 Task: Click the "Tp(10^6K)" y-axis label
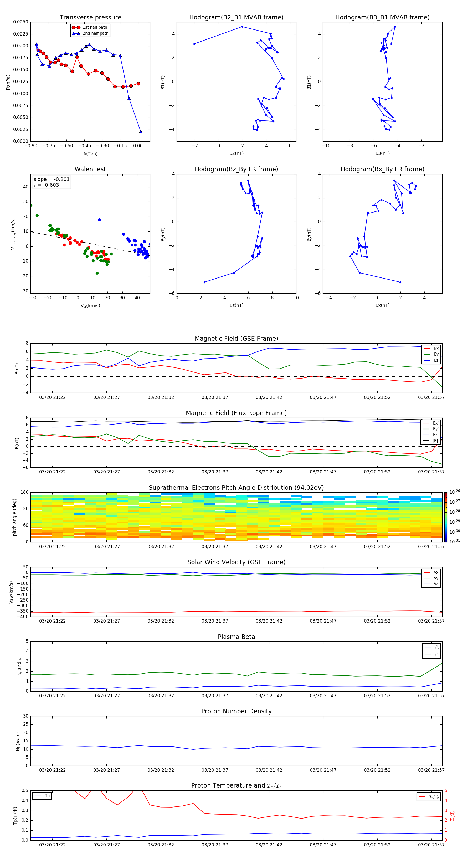coord(16,815)
